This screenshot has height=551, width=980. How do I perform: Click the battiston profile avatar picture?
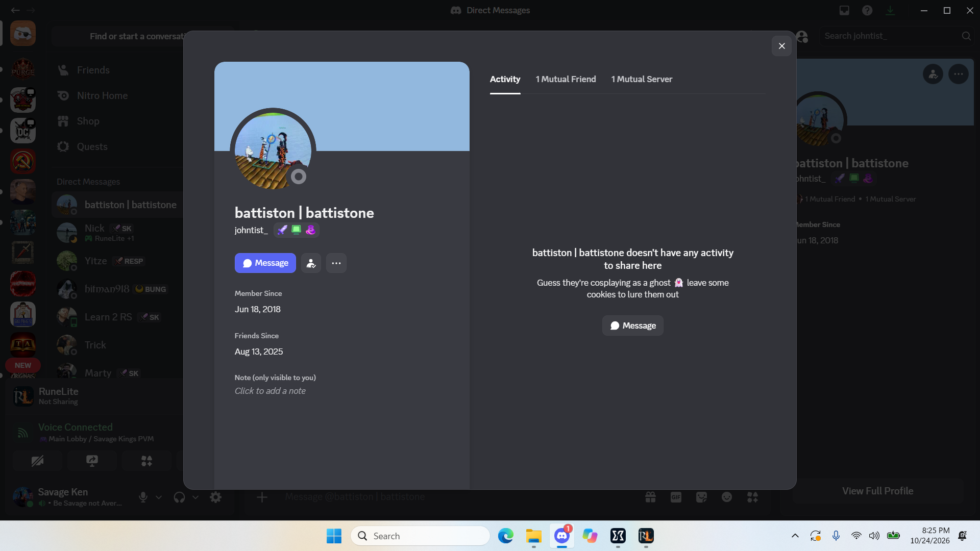[273, 151]
